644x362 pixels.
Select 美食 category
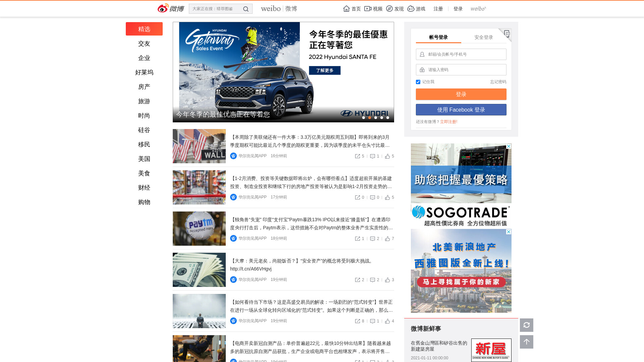(144, 173)
